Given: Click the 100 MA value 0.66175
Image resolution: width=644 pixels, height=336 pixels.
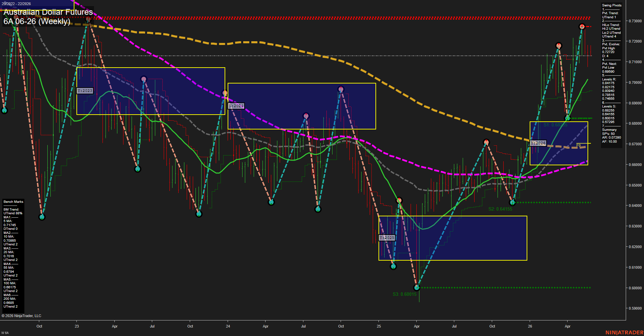Looking at the screenshot, I should pyautogui.click(x=9, y=287).
